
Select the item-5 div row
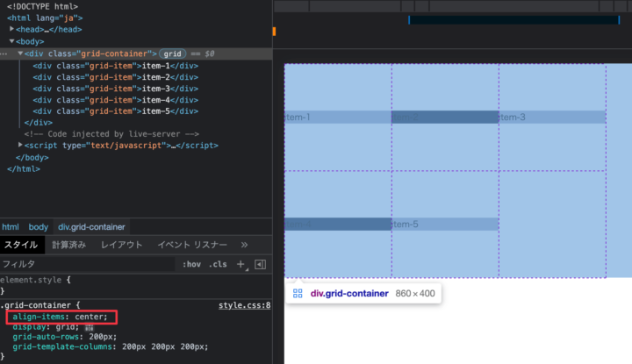(x=115, y=111)
